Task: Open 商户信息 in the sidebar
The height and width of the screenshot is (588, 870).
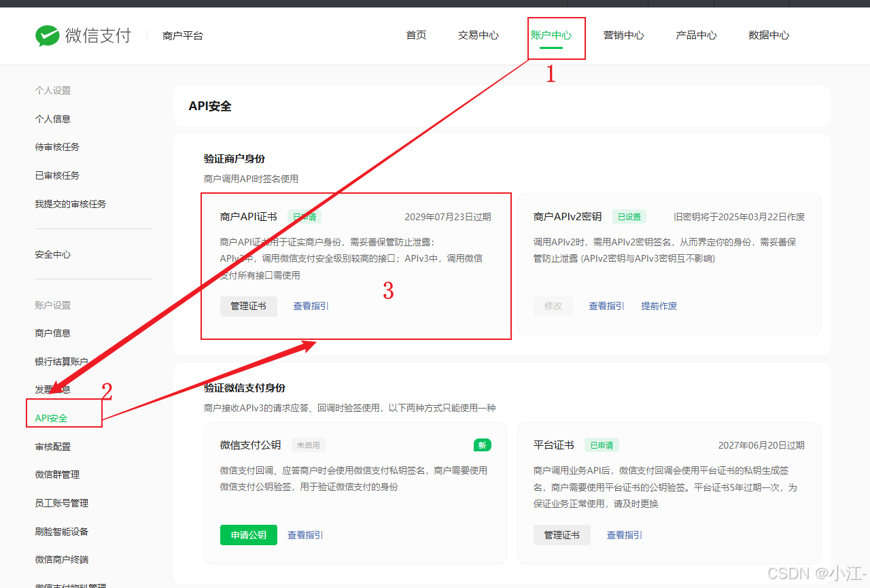Action: [53, 333]
